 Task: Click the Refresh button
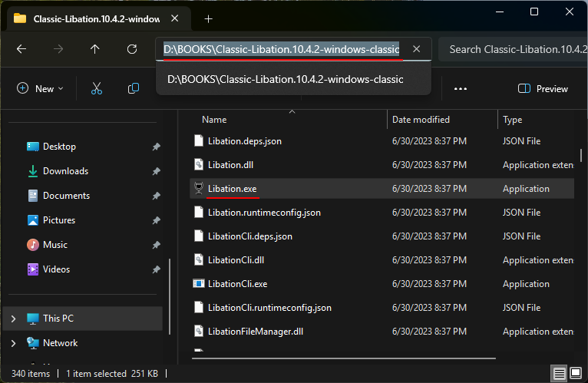tap(132, 49)
